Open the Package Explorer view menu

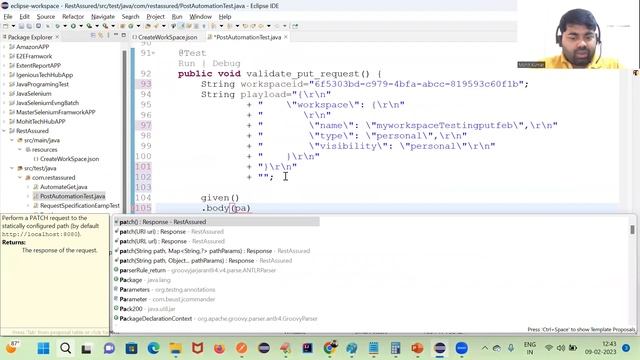coord(108,36)
